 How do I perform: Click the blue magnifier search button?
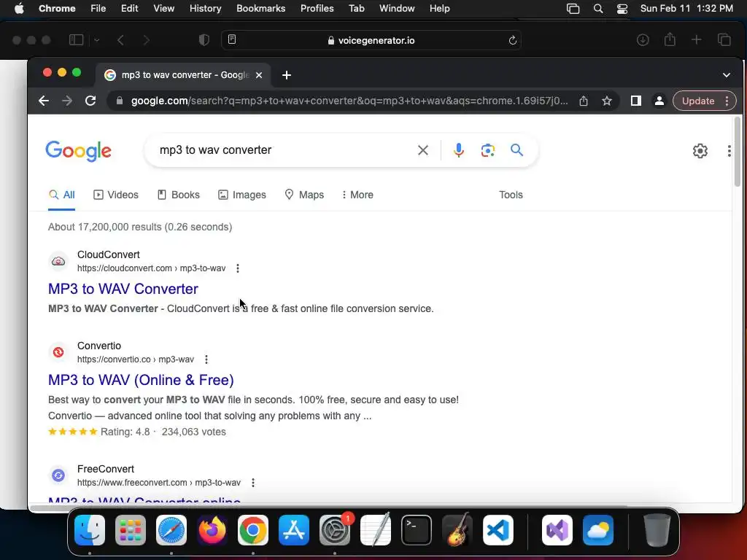(517, 150)
